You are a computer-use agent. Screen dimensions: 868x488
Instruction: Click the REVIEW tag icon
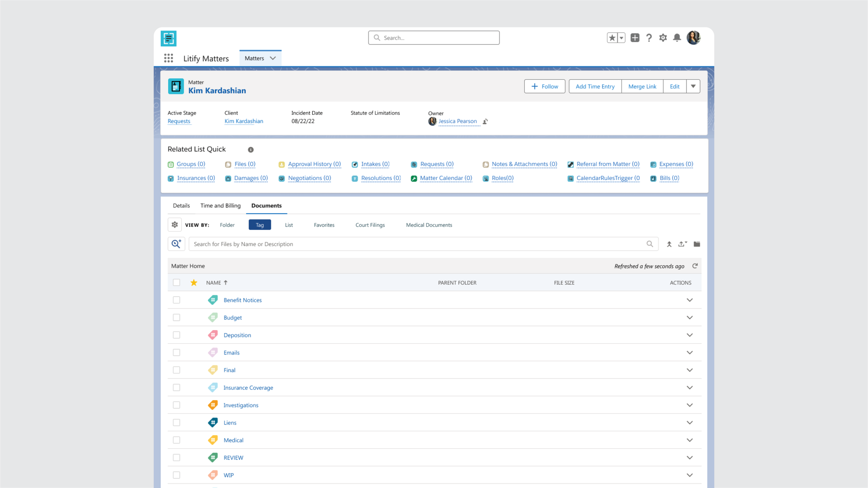click(x=213, y=457)
